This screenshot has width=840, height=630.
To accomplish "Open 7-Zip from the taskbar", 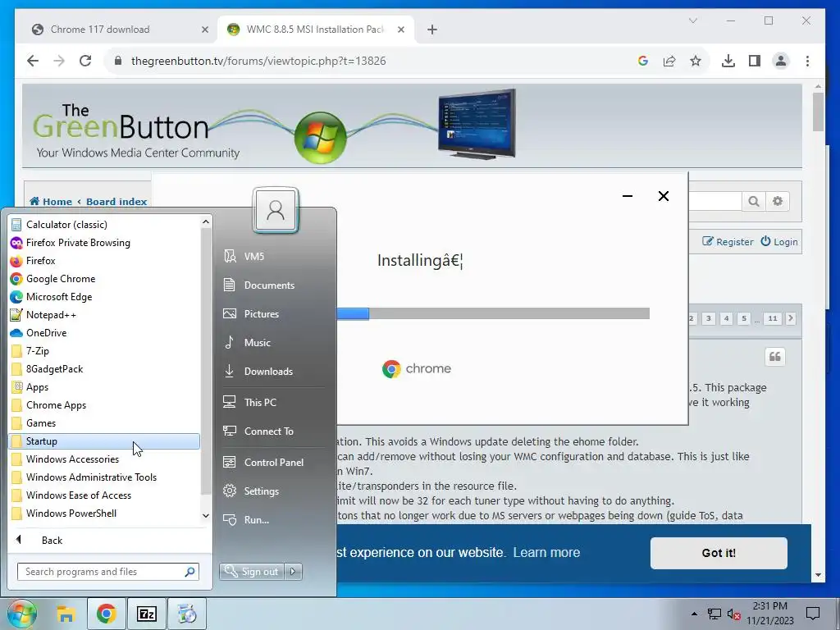I will (146, 614).
